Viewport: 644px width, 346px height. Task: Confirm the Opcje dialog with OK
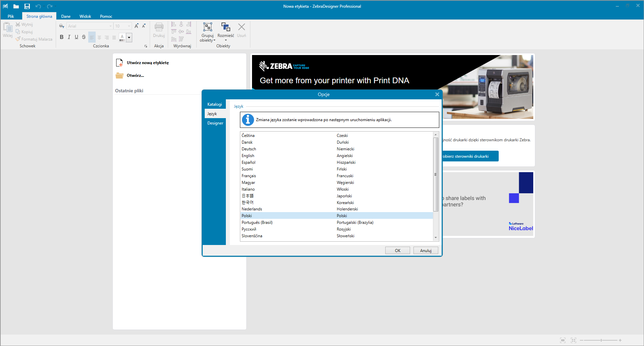pos(398,250)
